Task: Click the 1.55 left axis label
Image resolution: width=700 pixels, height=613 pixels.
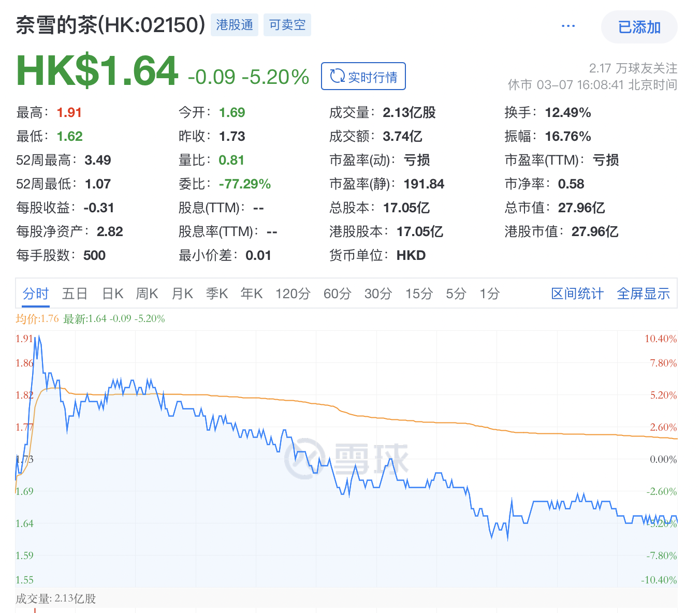Action: pyautogui.click(x=24, y=580)
